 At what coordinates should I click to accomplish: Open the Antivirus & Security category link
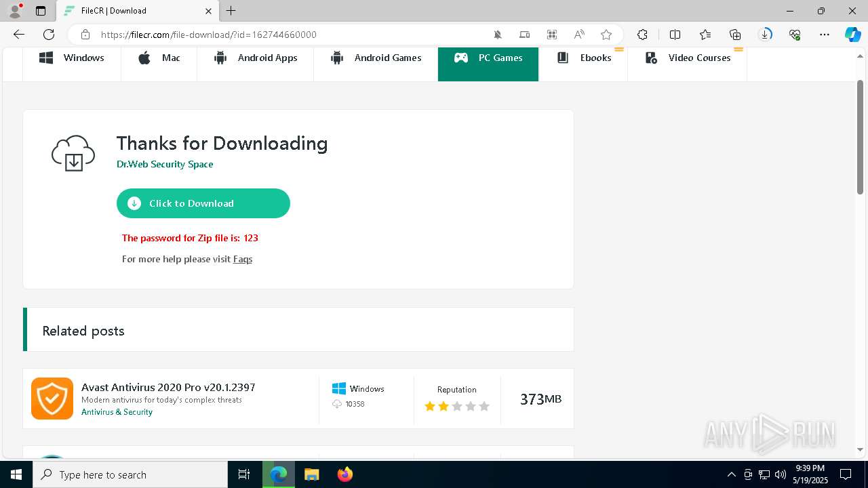point(117,412)
